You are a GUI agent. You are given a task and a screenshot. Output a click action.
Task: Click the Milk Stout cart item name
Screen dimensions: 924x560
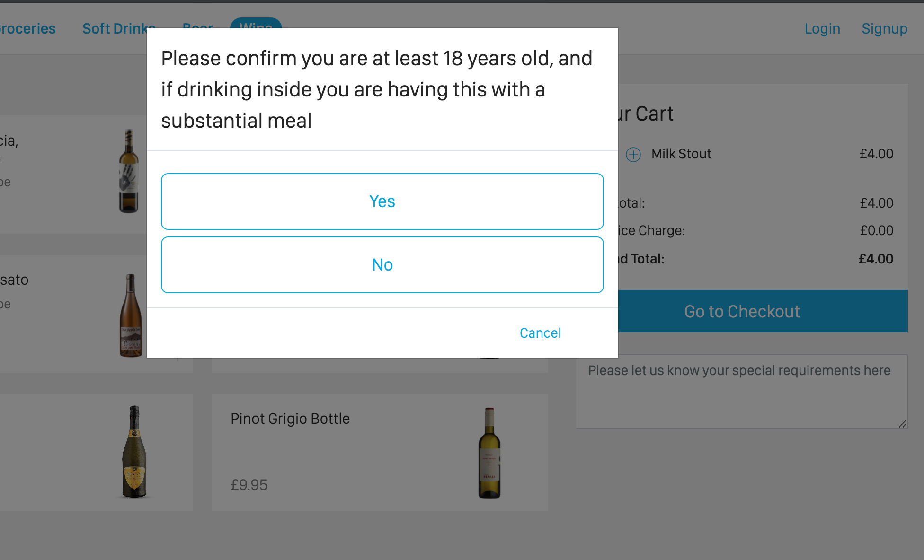click(x=681, y=154)
